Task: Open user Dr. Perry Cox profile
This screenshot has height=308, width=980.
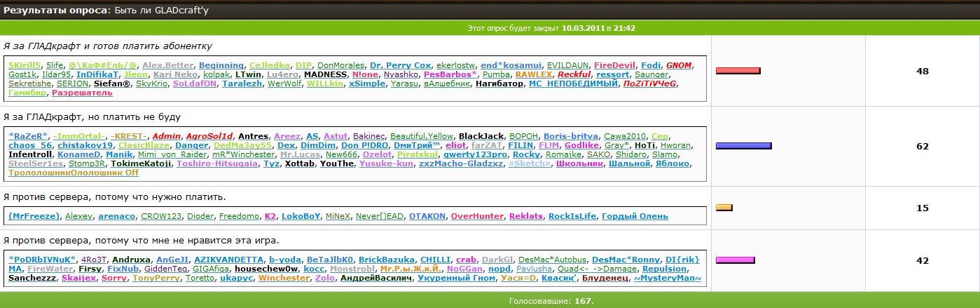Action: (x=400, y=65)
